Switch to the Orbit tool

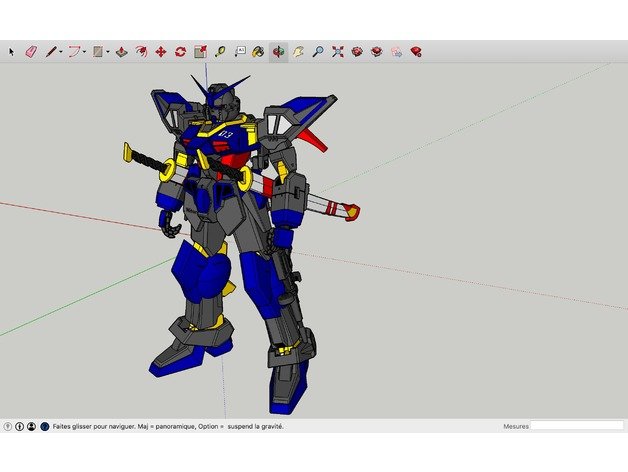[277, 51]
